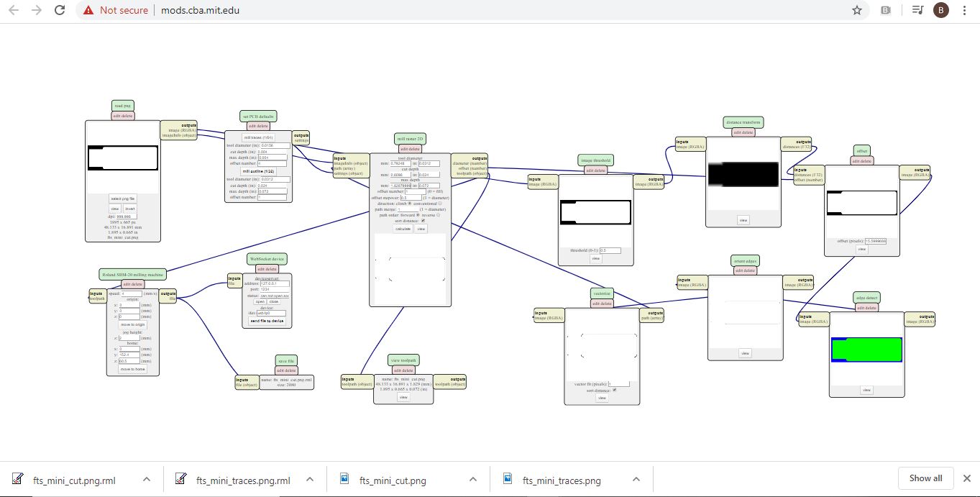This screenshot has width=980, height=497.
Task: Toggle sort distance checkbox in vectorize module
Action: (614, 390)
